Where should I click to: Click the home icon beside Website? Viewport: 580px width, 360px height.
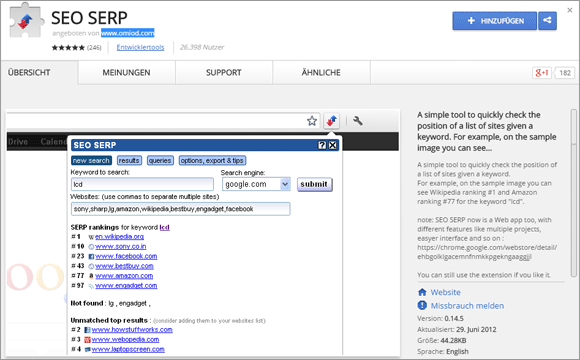pyautogui.click(x=422, y=292)
